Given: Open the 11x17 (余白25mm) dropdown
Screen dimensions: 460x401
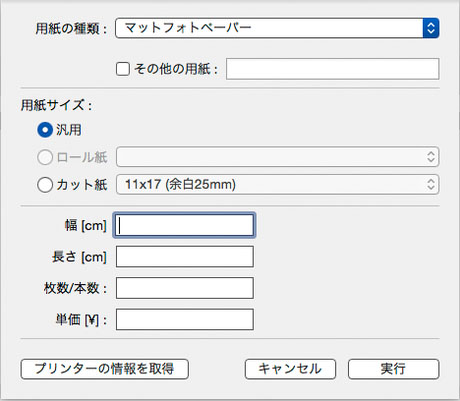Looking at the screenshot, I should click(277, 184).
